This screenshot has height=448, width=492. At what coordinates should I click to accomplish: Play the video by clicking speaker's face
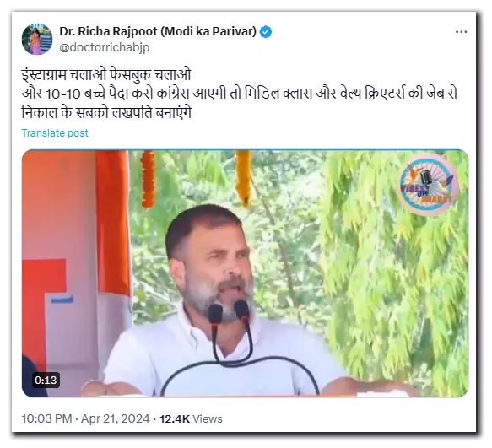coord(215,262)
